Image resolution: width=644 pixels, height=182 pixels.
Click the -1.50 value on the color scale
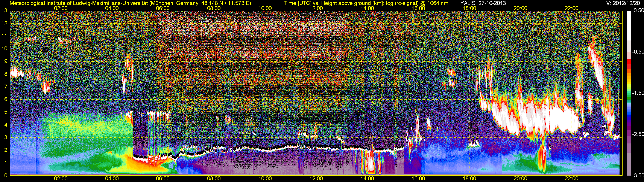[638, 93]
